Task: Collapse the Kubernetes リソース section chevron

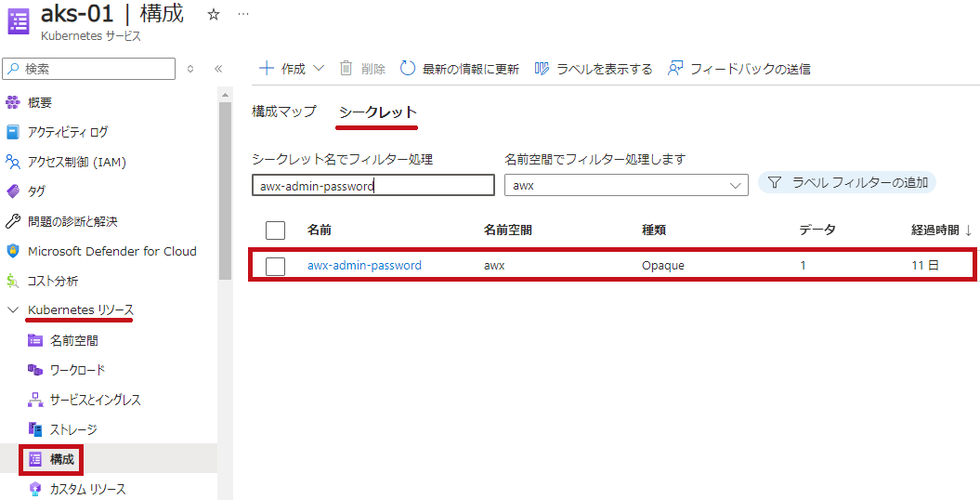Action: click(x=12, y=310)
